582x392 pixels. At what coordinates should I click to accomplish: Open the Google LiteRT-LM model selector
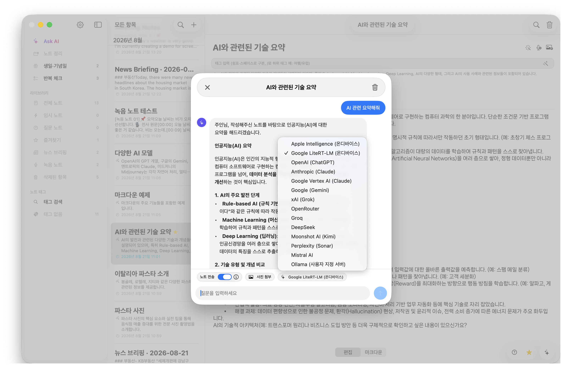(312, 277)
